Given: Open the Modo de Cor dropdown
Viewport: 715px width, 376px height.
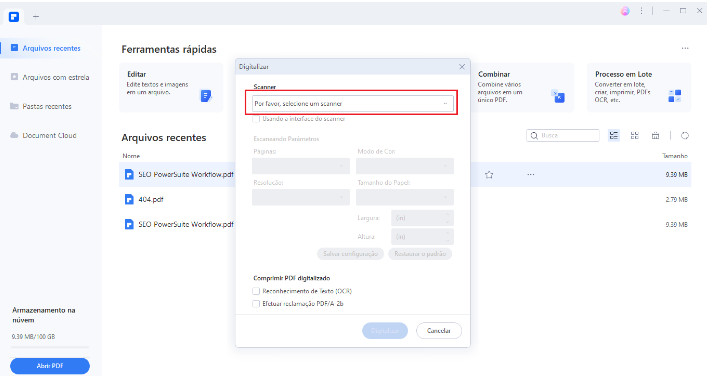Looking at the screenshot, I should click(x=405, y=166).
